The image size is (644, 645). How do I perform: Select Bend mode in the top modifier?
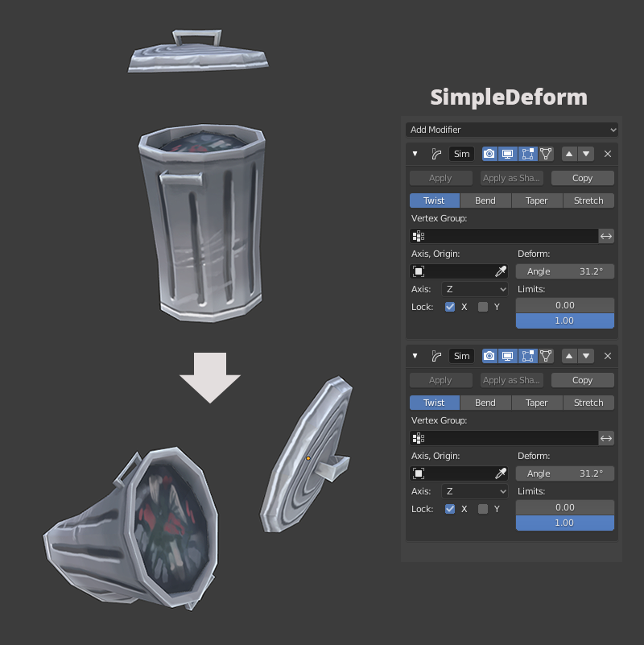485,201
